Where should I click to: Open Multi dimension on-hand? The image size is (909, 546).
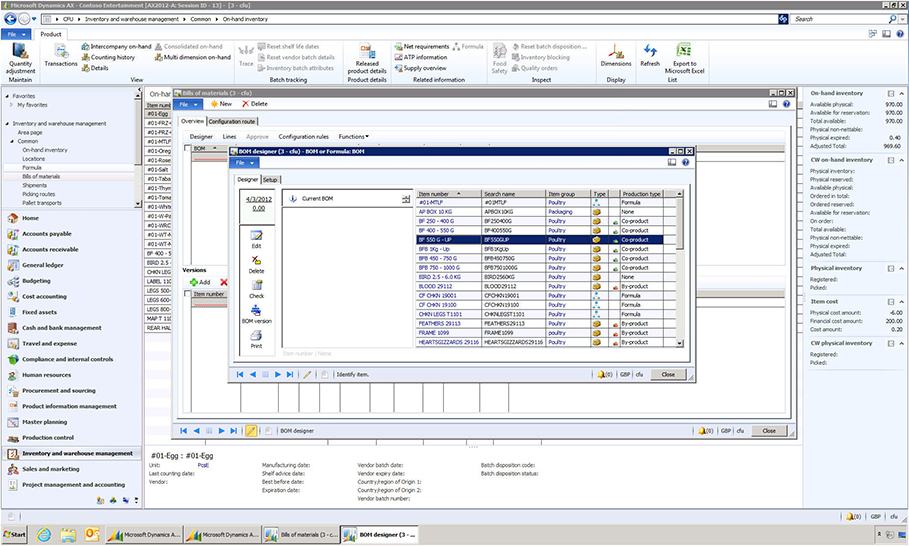click(192, 57)
